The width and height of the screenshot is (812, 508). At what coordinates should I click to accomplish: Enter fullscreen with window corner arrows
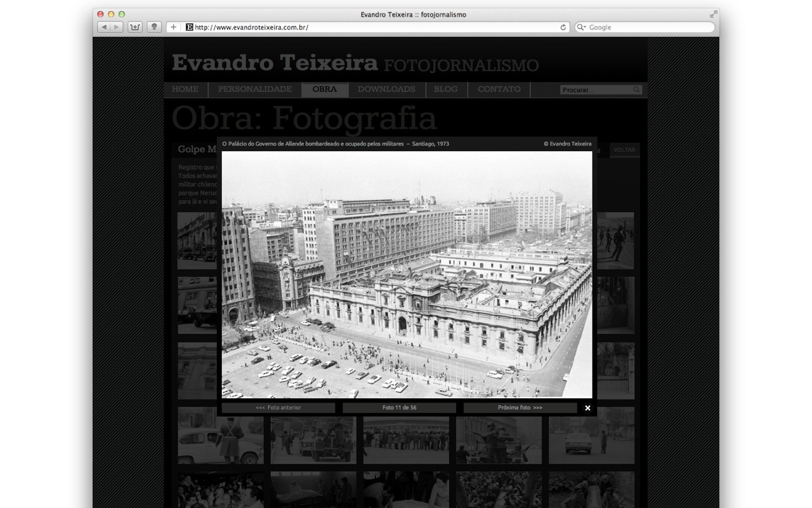713,14
